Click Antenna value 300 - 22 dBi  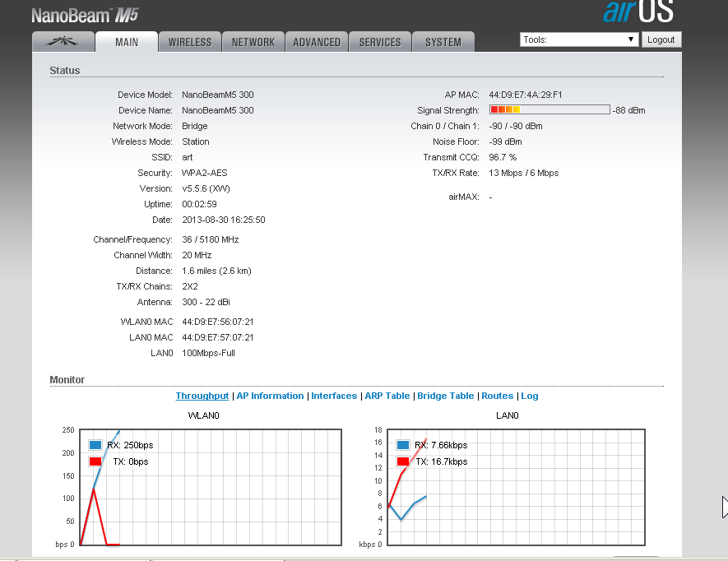(x=206, y=302)
